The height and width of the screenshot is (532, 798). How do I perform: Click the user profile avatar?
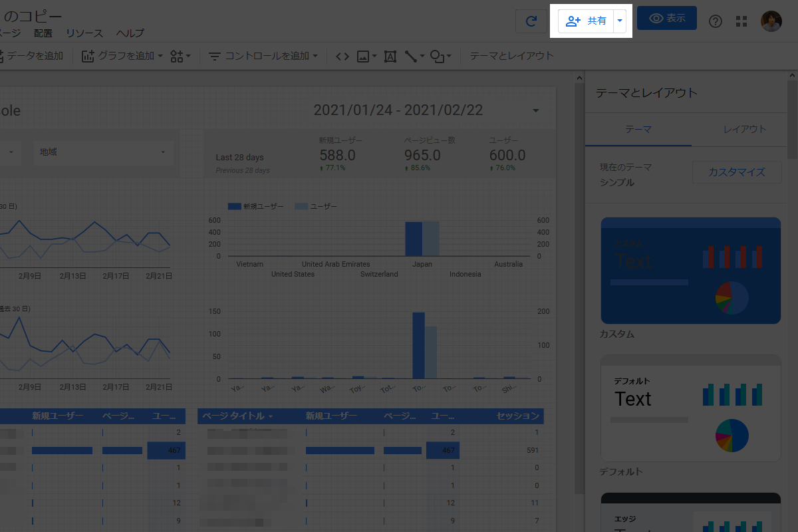pos(771,21)
